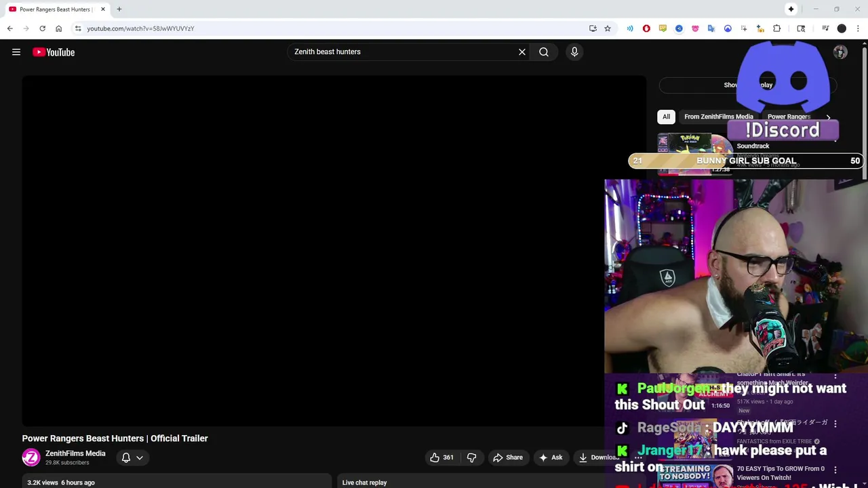Like the video with thumbs up
The width and height of the screenshot is (868, 488).
(441, 457)
